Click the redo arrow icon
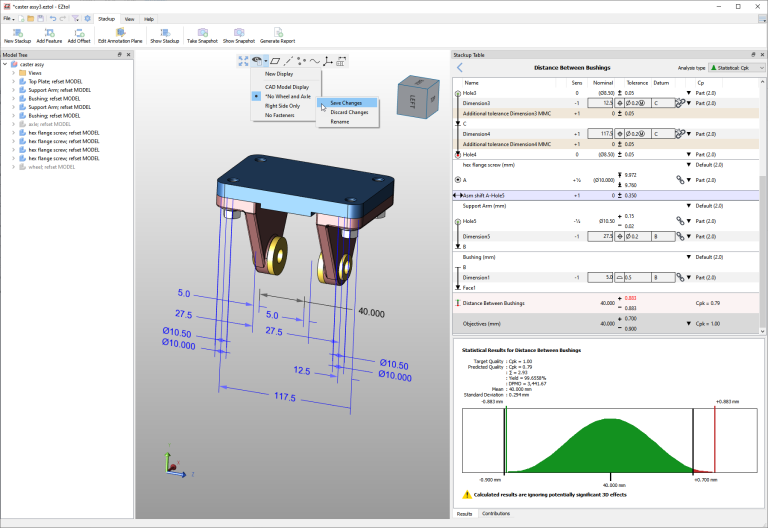The image size is (768, 528). [63, 19]
